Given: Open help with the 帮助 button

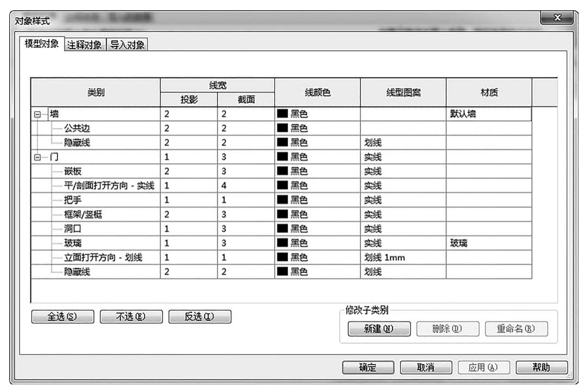Looking at the screenshot, I should [541, 368].
